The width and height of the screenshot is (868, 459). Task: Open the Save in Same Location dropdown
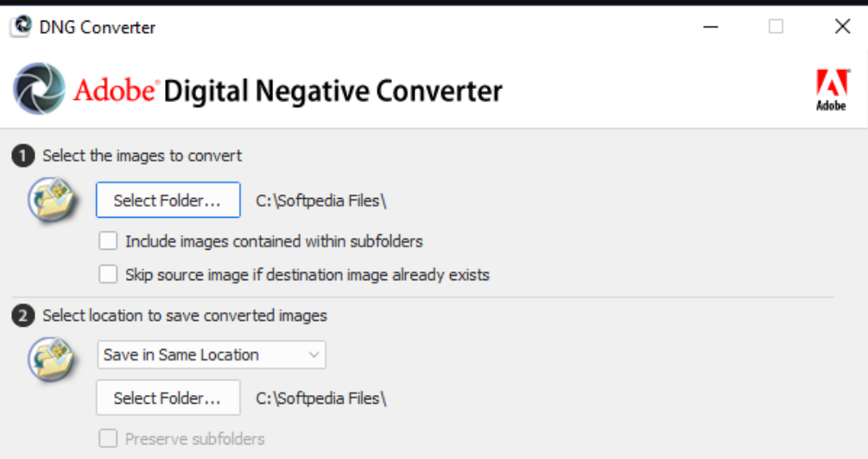click(x=211, y=354)
